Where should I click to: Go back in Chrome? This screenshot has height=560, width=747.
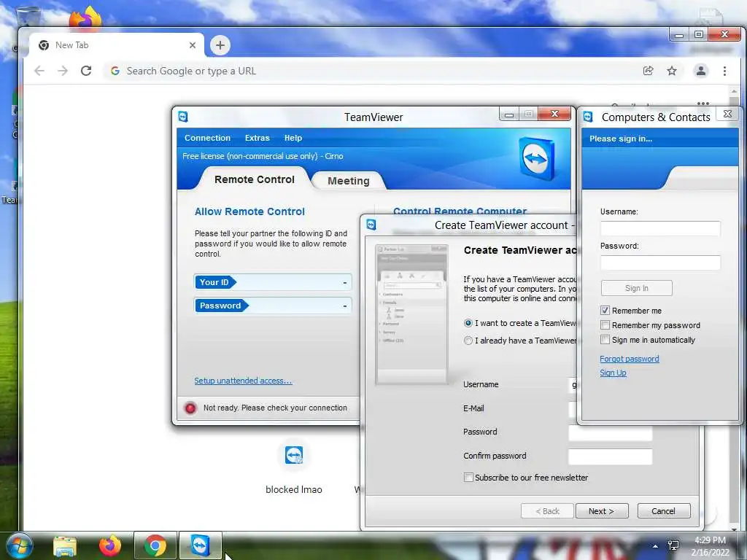[39, 71]
